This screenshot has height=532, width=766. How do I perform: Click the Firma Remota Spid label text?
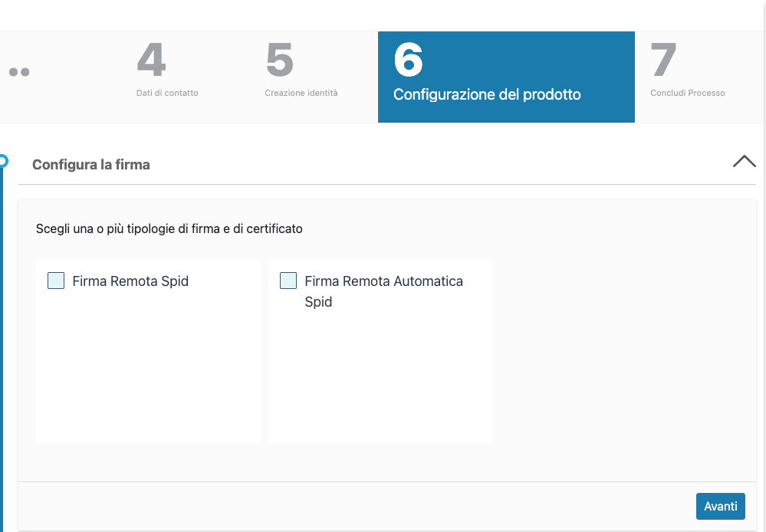(x=130, y=281)
